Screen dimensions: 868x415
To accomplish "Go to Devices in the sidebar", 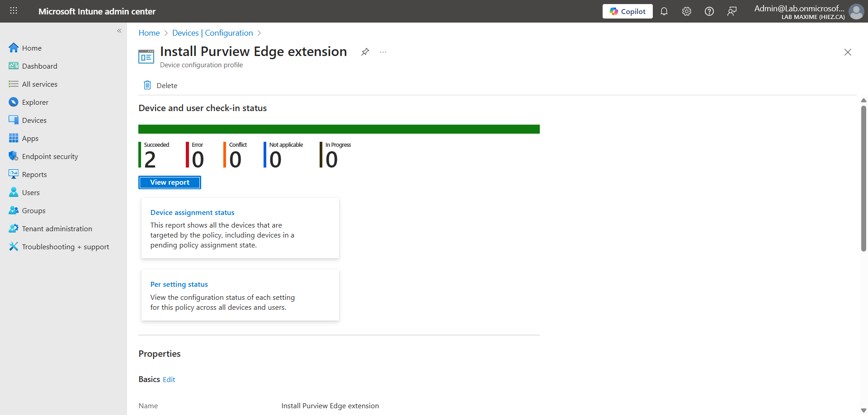I will (x=34, y=120).
